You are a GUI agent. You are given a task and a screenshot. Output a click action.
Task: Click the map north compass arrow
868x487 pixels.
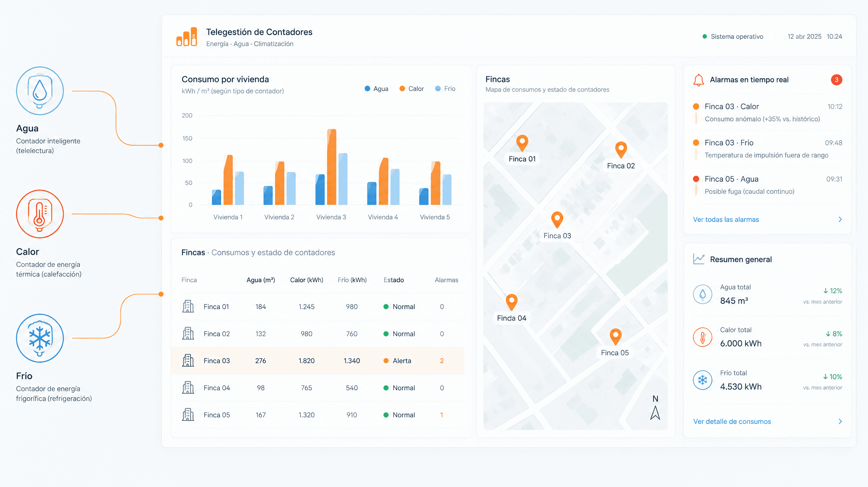[x=655, y=412]
